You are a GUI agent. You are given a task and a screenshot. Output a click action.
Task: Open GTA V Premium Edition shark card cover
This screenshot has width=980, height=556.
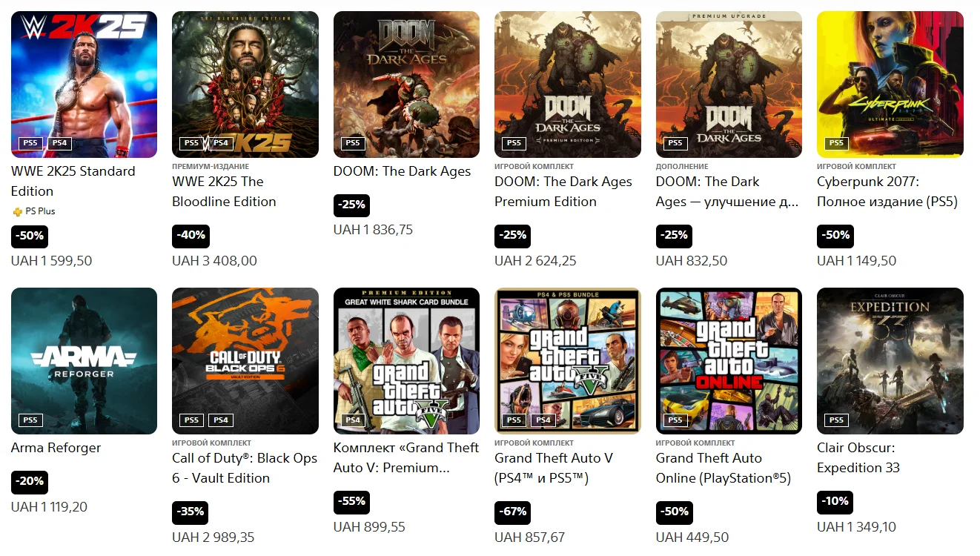pyautogui.click(x=406, y=360)
